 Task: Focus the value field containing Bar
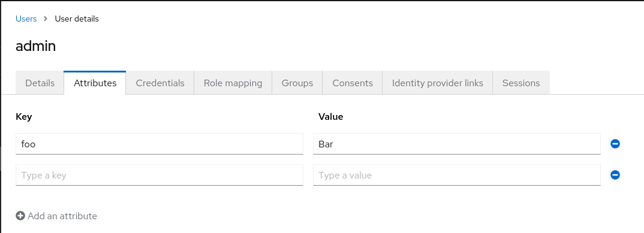click(457, 144)
